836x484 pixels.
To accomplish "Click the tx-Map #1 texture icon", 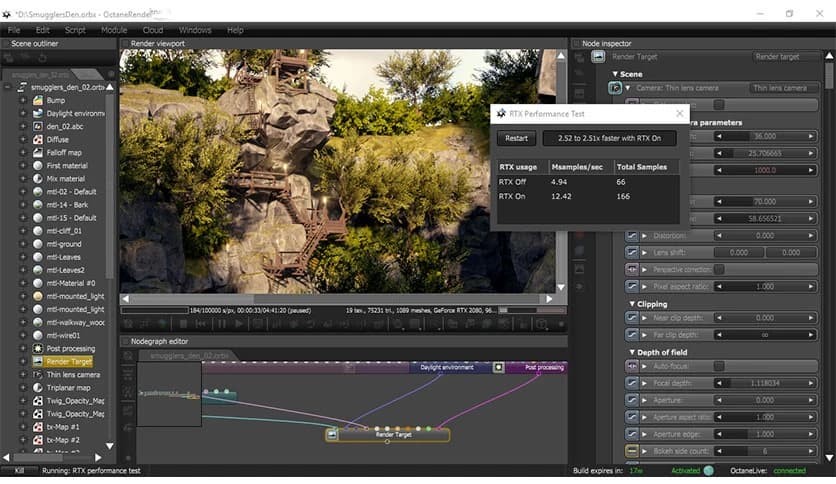I will [x=38, y=427].
